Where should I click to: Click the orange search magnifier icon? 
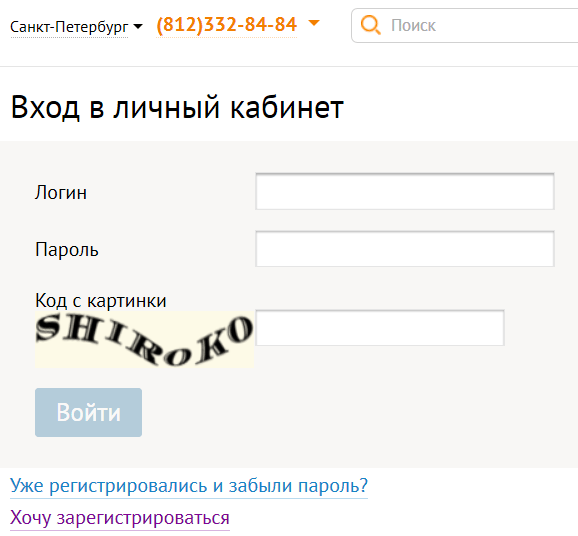tap(370, 25)
